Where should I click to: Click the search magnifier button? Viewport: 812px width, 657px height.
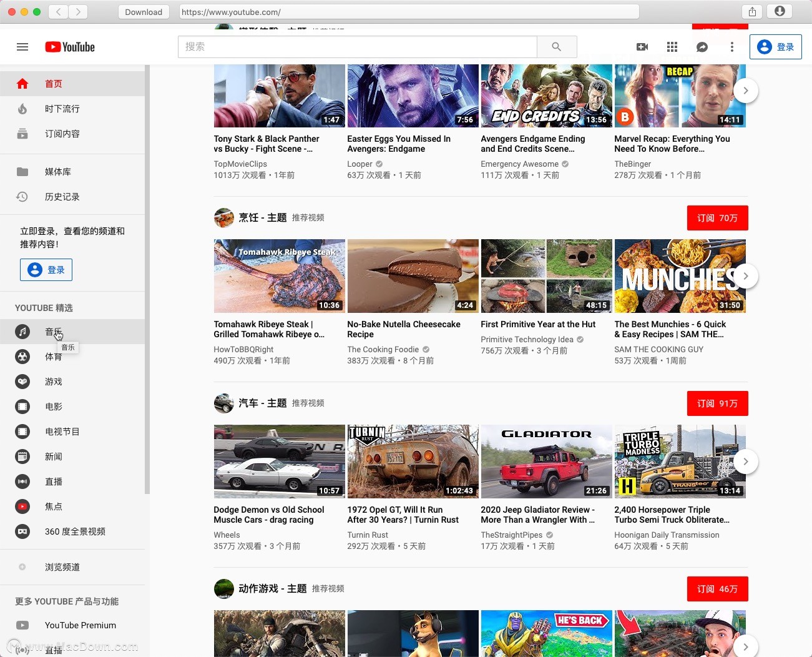point(557,47)
